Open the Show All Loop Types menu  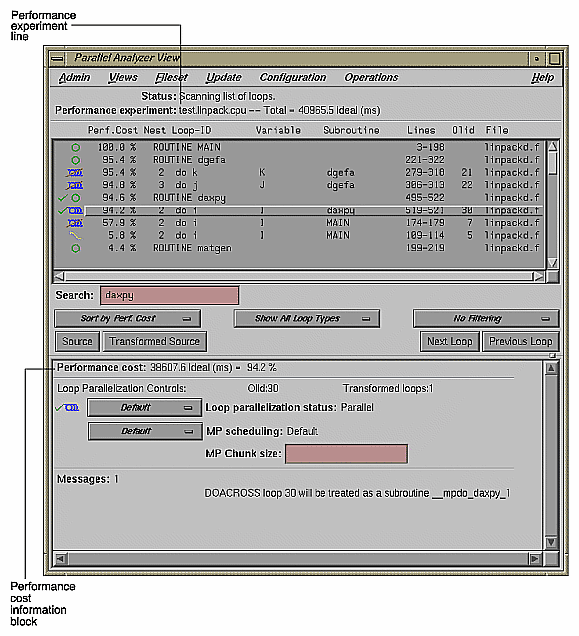coord(307,319)
